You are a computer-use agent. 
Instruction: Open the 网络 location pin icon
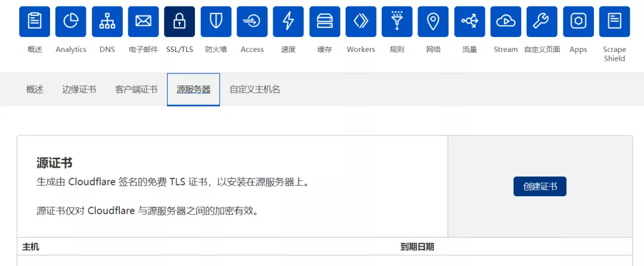[x=434, y=21]
